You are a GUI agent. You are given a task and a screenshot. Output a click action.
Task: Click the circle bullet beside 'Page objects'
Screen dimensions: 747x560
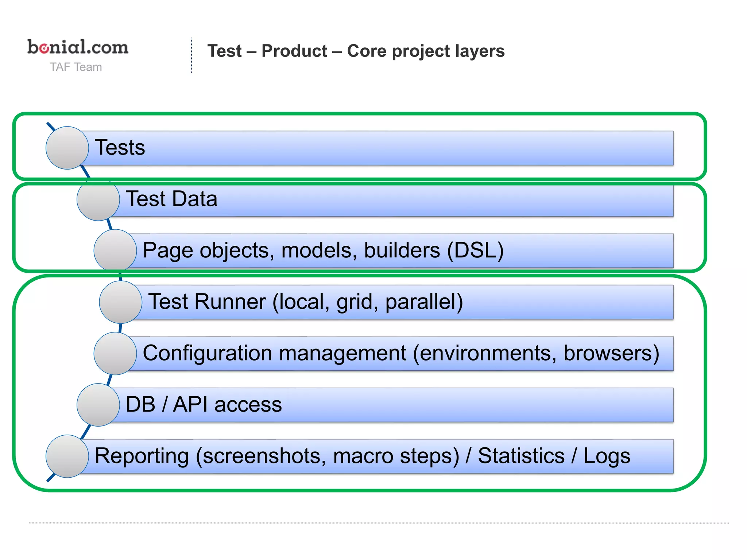(x=115, y=250)
